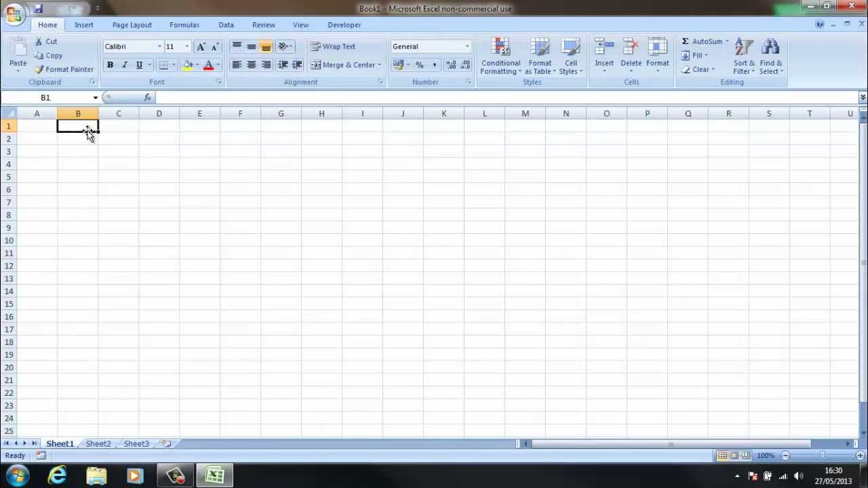Select row 5 header
This screenshot has height=488, width=868.
coord(9,177)
